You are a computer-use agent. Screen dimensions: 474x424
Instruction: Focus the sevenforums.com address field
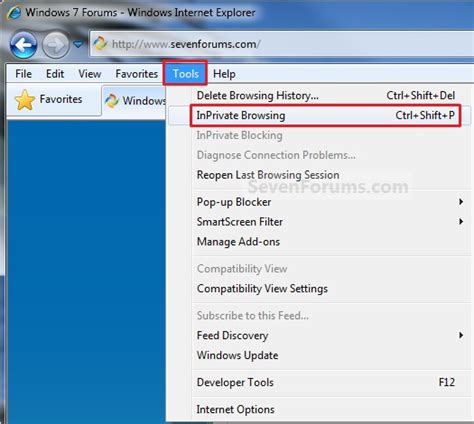282,44
